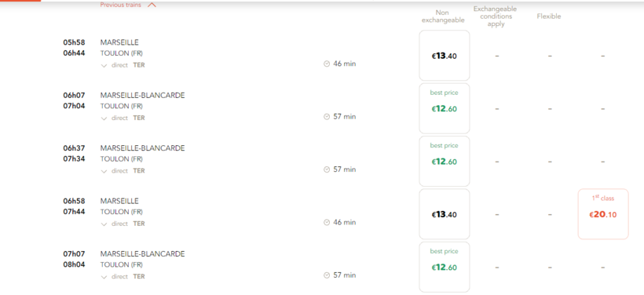Click clock icon for 06h58 train duration
Viewport: 644px width, 295px height.
(x=327, y=222)
